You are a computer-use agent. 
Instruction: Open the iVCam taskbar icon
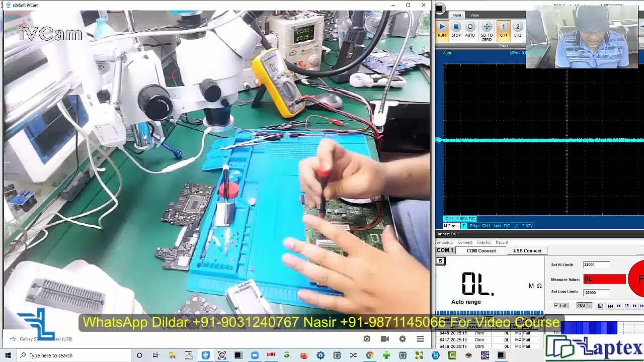[205, 355]
